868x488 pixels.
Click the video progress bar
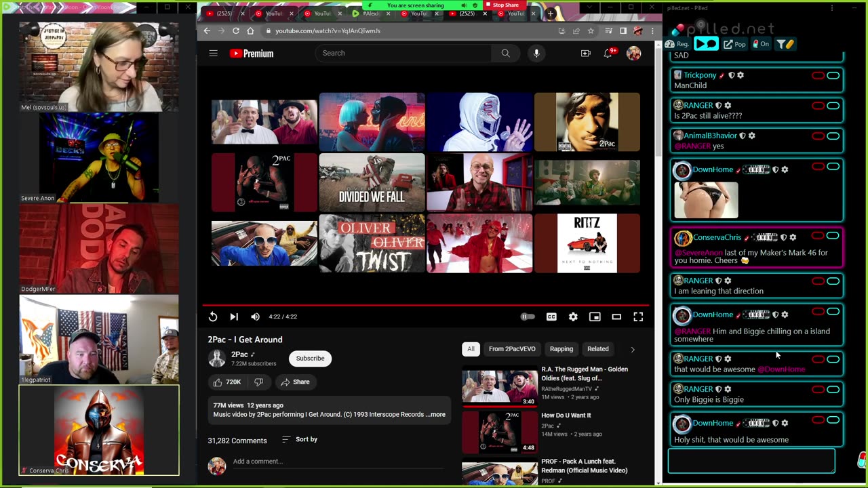click(425, 306)
